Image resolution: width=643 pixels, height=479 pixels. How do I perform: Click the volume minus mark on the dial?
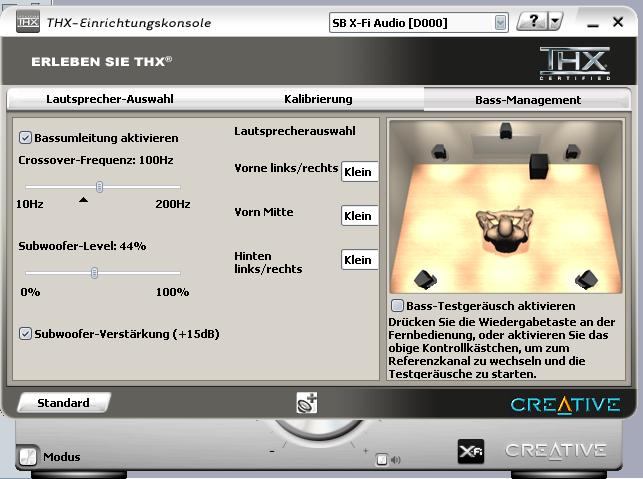click(x=272, y=452)
